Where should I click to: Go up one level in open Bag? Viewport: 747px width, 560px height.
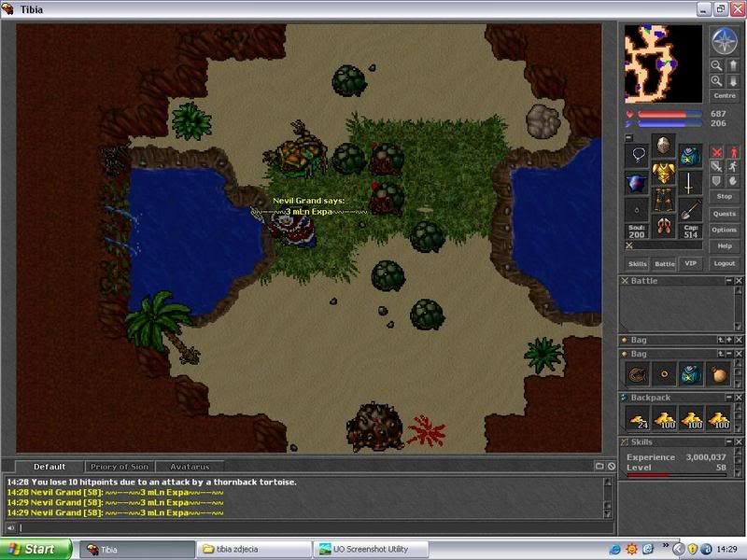(x=721, y=354)
